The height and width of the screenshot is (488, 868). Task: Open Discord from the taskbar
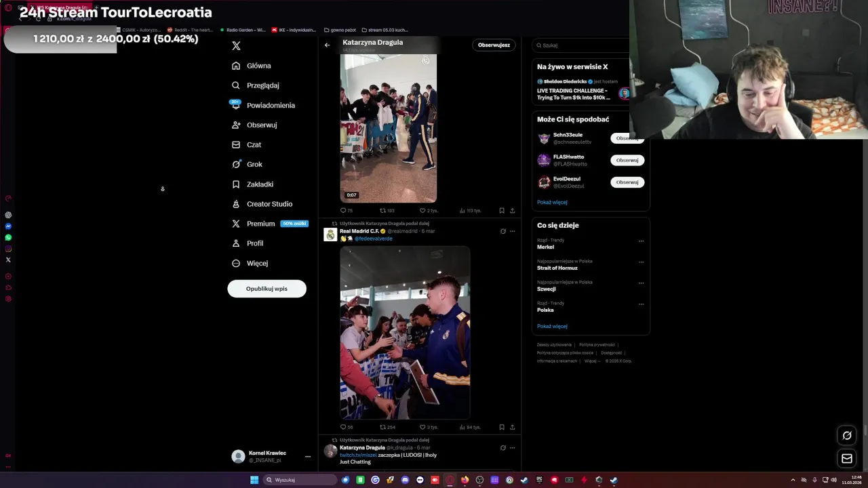coord(405,480)
